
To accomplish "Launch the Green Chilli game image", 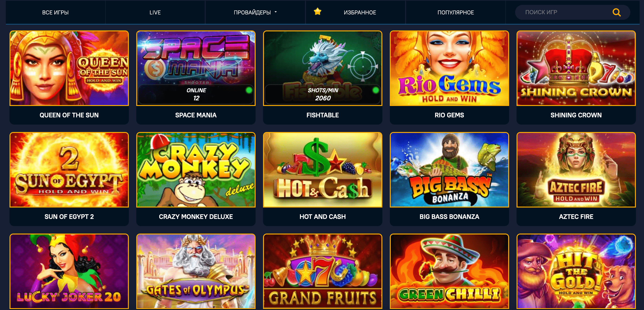I will 449,271.
